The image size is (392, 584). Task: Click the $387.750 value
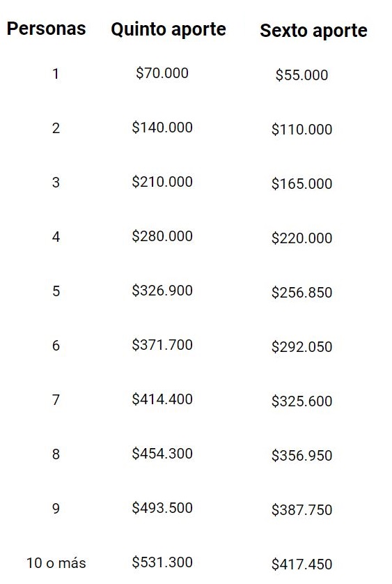pos(301,510)
